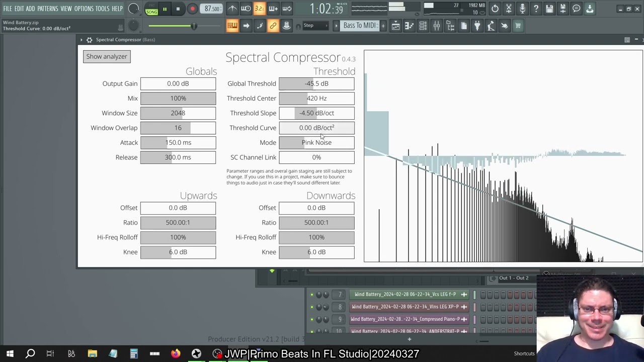Click the auto-scroll arrow icon
644x362 pixels.
(246, 26)
